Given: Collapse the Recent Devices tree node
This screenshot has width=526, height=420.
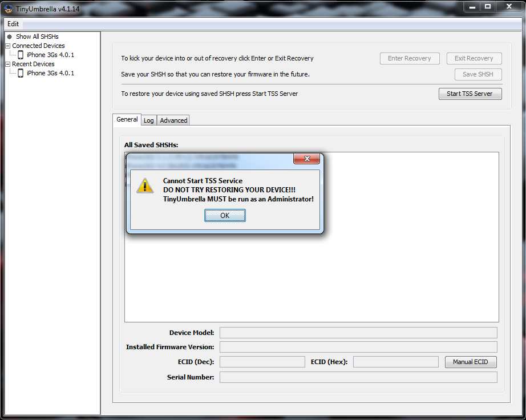Looking at the screenshot, I should tap(8, 64).
